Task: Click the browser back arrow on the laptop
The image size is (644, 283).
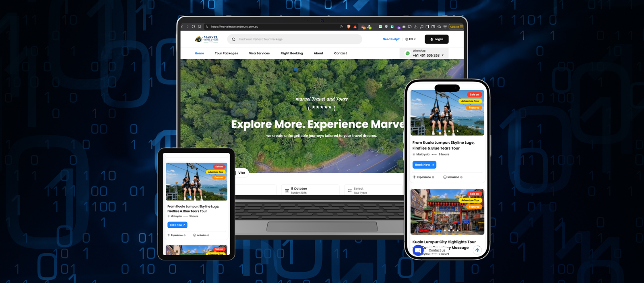Action: [182, 27]
